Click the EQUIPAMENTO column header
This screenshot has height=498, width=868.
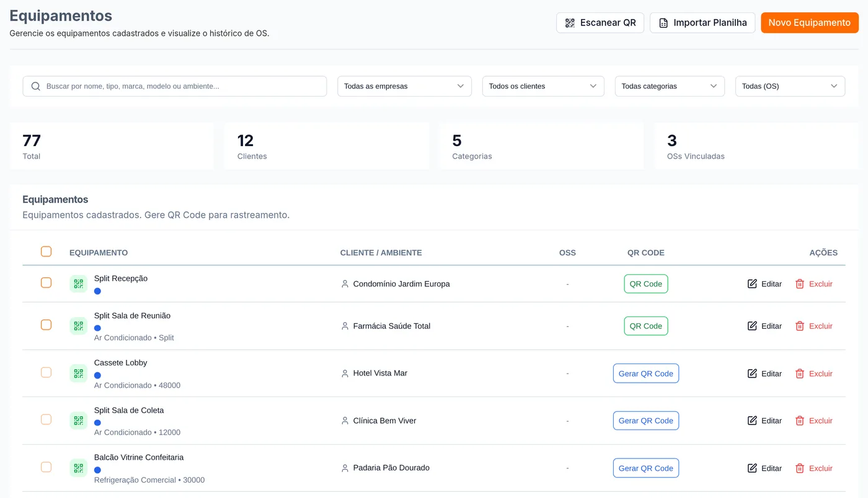pyautogui.click(x=99, y=253)
